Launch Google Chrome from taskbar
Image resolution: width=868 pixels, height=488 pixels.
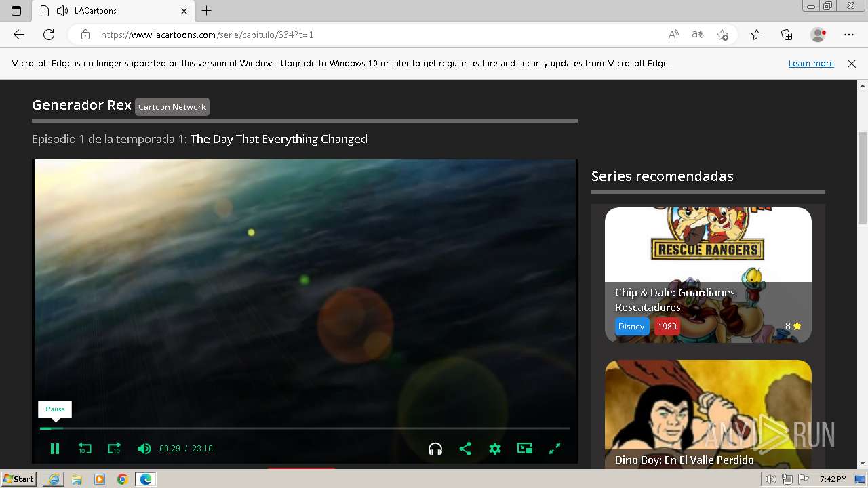123,479
